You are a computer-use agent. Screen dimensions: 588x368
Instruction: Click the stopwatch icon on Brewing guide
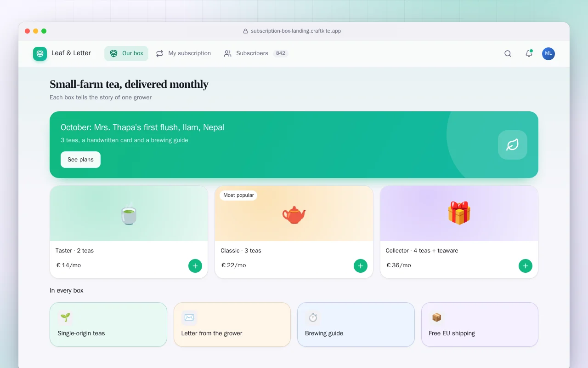click(x=313, y=317)
